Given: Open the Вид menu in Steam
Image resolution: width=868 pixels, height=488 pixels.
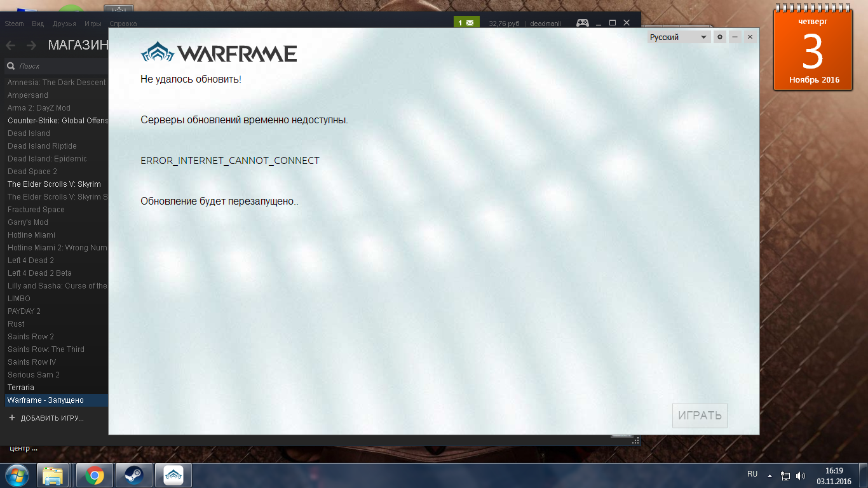Looking at the screenshot, I should point(38,24).
